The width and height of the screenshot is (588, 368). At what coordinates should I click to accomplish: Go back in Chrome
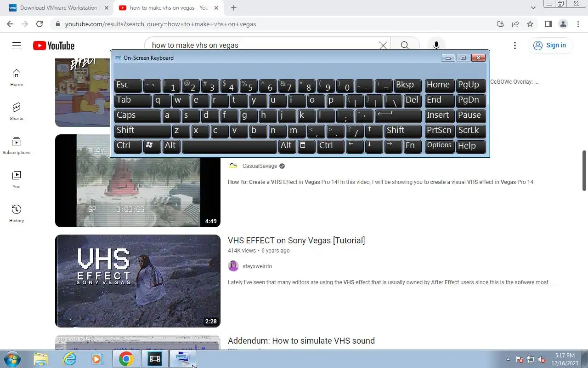click(x=10, y=24)
